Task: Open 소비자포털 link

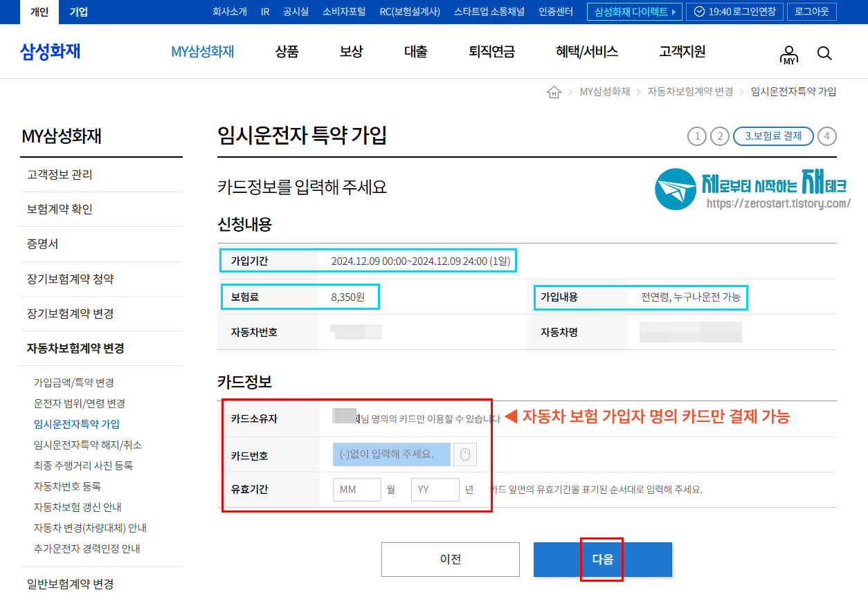Action: click(x=344, y=12)
